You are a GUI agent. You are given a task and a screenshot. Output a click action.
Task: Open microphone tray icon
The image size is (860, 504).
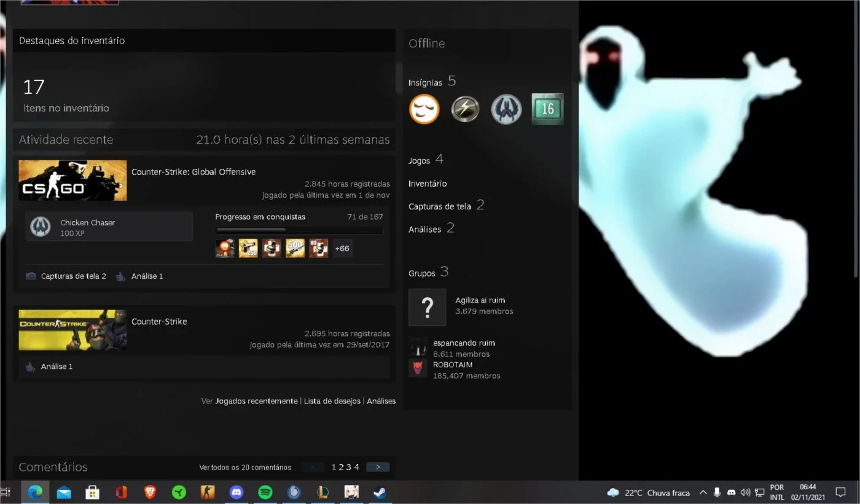tap(717, 492)
